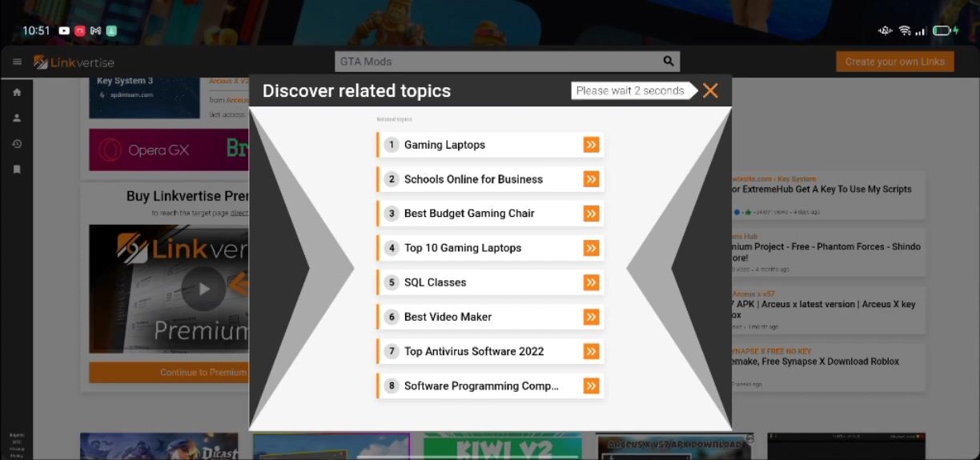Click arrow icon for Best Video Maker
Image resolution: width=980 pixels, height=460 pixels.
point(591,317)
